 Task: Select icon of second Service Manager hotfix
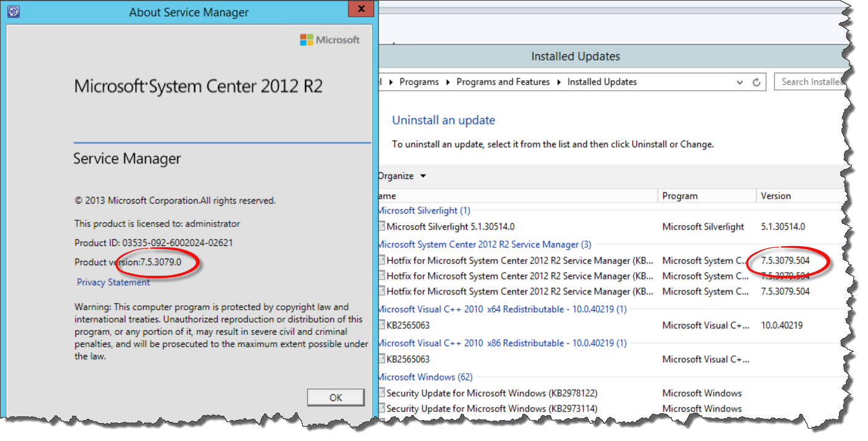pos(381,276)
